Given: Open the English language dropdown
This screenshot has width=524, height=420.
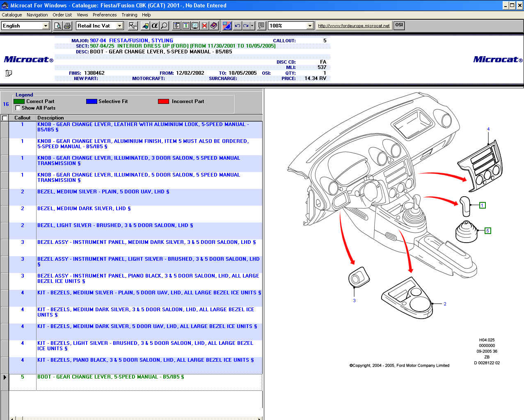Looking at the screenshot, I should pos(46,26).
